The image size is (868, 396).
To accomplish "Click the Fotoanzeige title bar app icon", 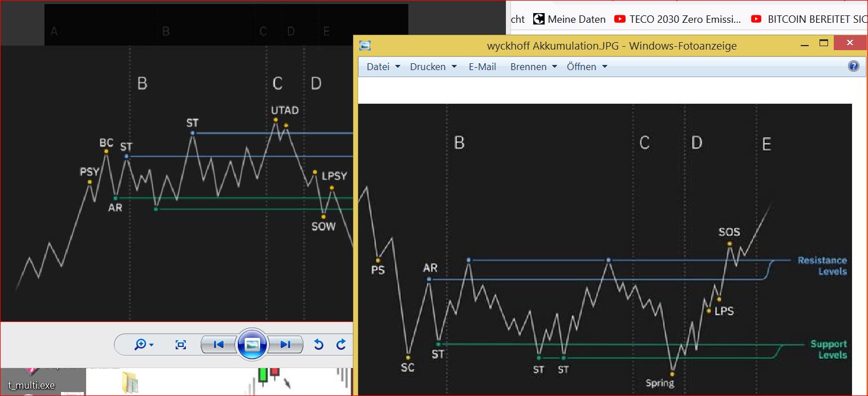I will tap(365, 46).
